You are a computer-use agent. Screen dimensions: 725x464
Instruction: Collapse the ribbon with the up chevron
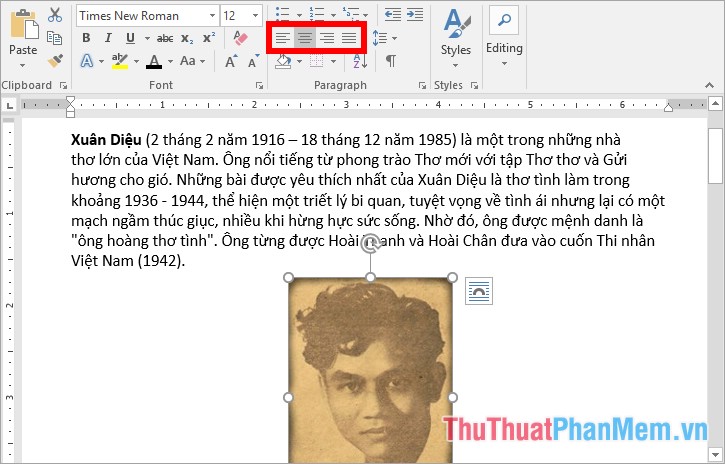click(x=709, y=85)
